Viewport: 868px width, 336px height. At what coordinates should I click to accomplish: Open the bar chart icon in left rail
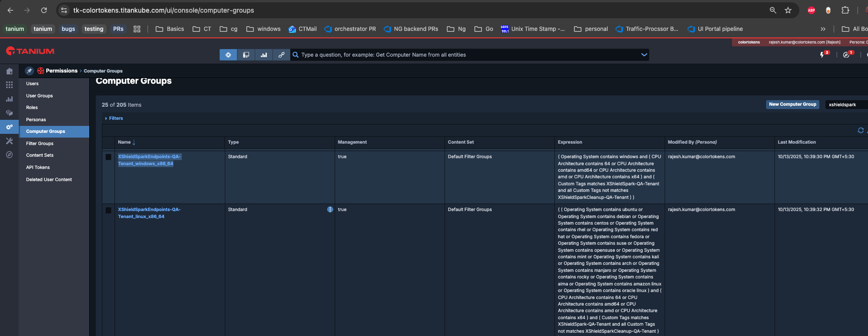pos(9,99)
